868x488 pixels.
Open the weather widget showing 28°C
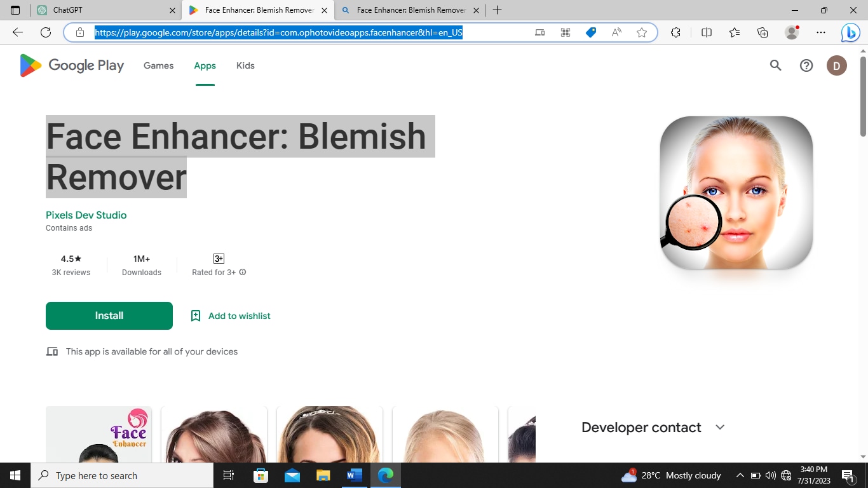click(671, 475)
